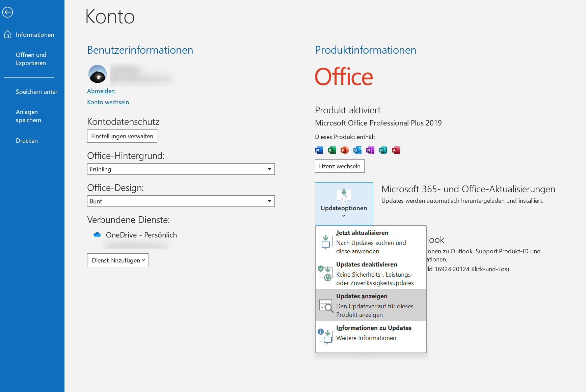
Task: Select Updates anzeigen menu entry
Action: pyautogui.click(x=371, y=305)
